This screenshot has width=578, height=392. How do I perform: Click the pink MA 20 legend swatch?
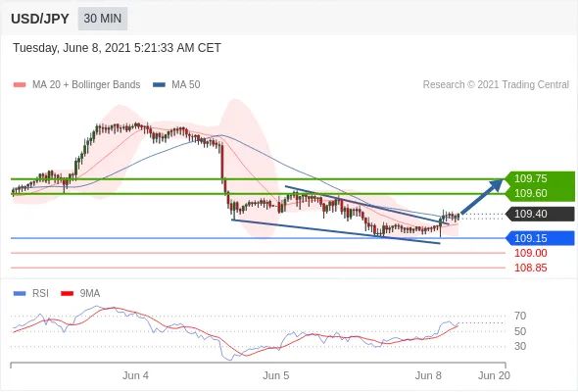20,85
